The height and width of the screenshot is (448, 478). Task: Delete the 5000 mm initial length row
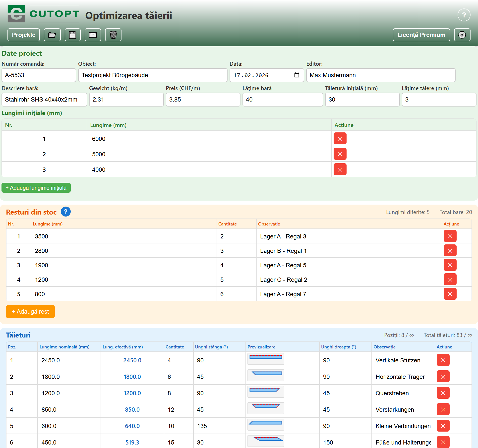click(340, 154)
